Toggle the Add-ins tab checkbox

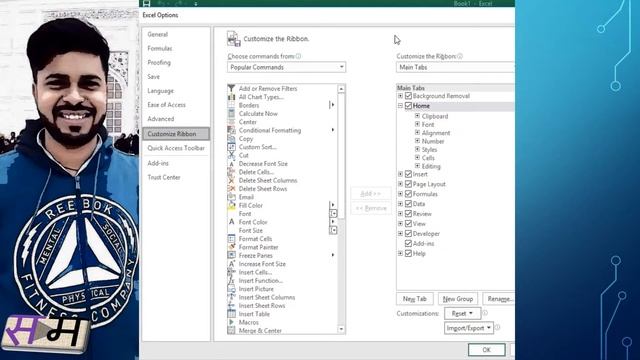(408, 243)
